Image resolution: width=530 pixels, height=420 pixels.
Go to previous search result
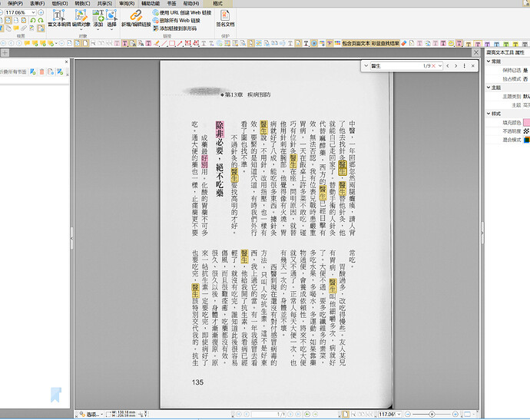click(448, 66)
